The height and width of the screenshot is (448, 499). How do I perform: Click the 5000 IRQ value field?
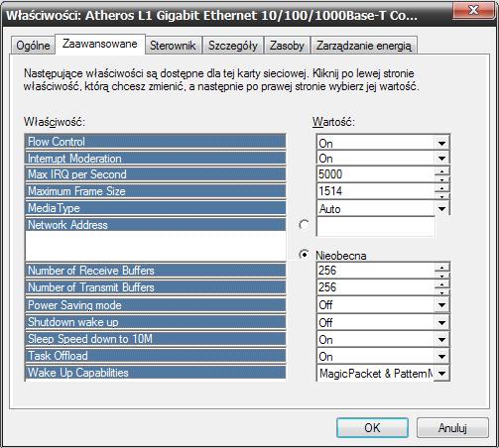[x=376, y=174]
